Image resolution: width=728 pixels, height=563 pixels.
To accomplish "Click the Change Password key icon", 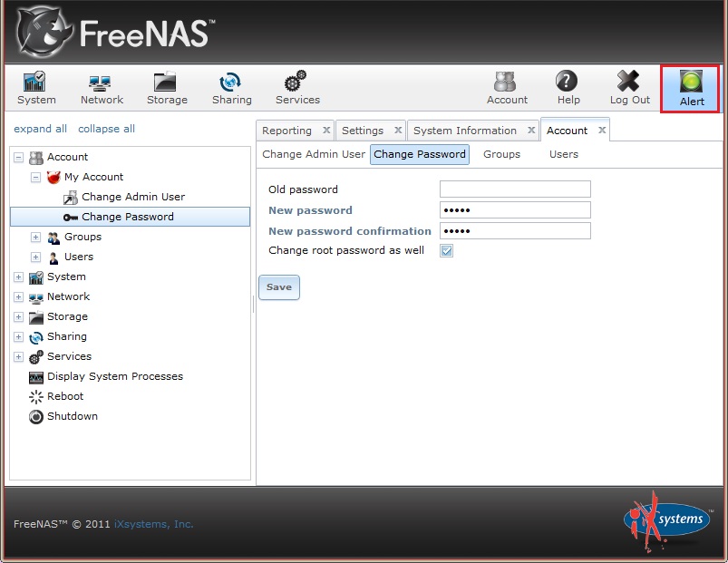I will pyautogui.click(x=71, y=218).
